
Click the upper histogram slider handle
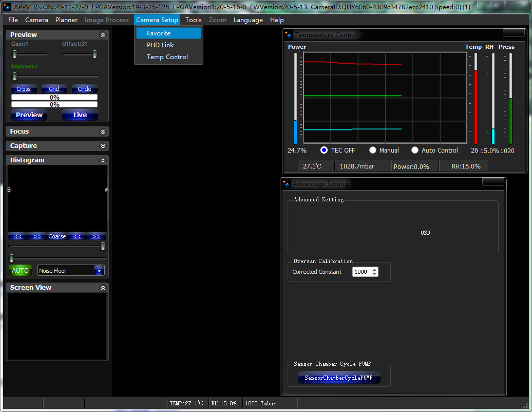(103, 246)
